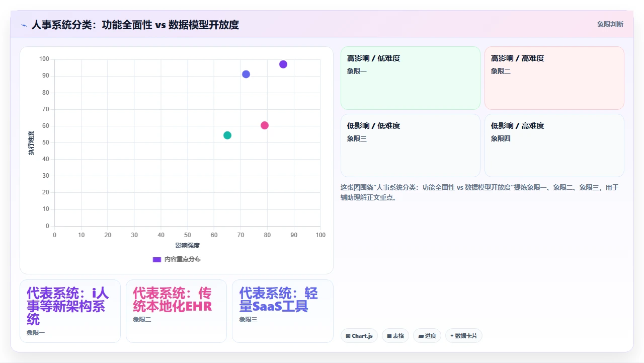This screenshot has width=644, height=363.
Task: Click 象限一 text in the green card
Action: click(357, 71)
